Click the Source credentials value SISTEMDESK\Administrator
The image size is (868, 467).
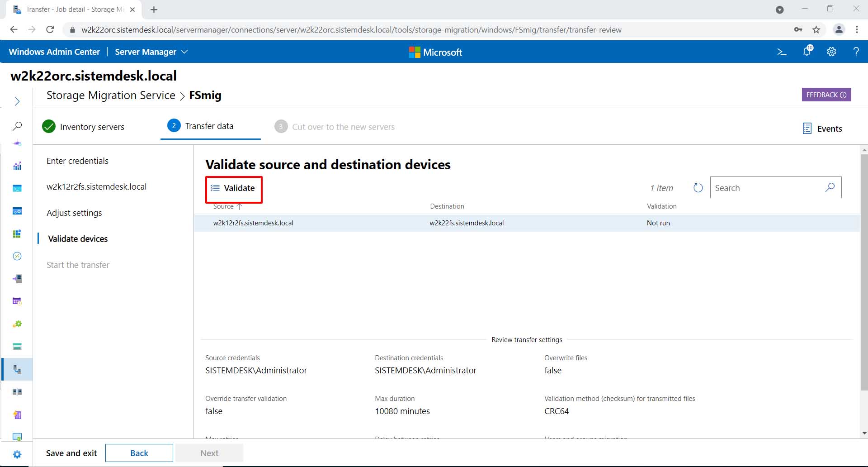(256, 371)
